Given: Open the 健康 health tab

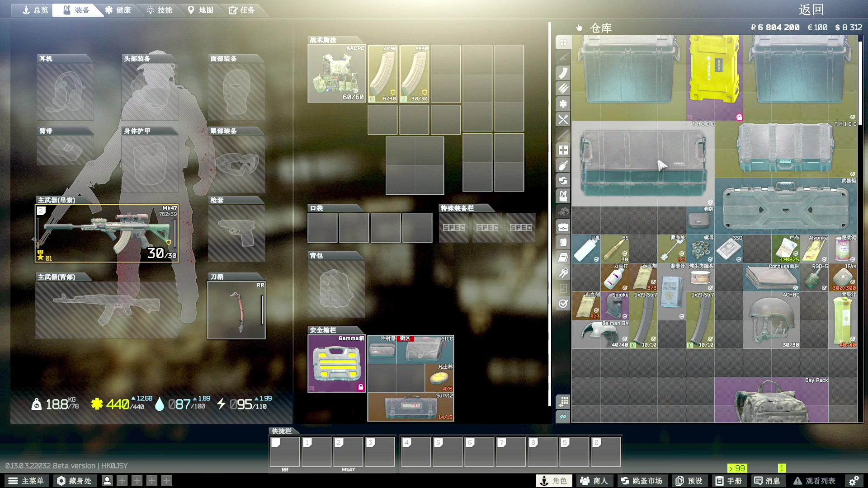Looking at the screenshot, I should (x=118, y=10).
